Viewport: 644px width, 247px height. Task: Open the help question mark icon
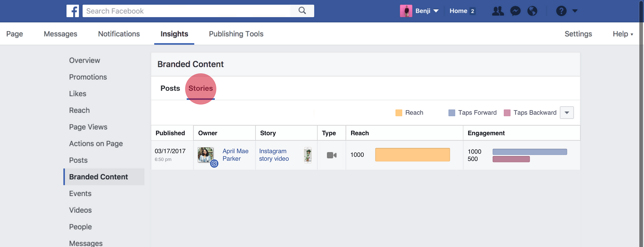tap(561, 11)
